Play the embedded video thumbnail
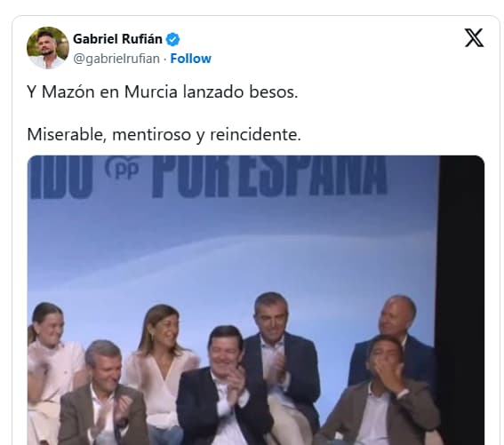This screenshot has height=445, width=504. point(256,300)
